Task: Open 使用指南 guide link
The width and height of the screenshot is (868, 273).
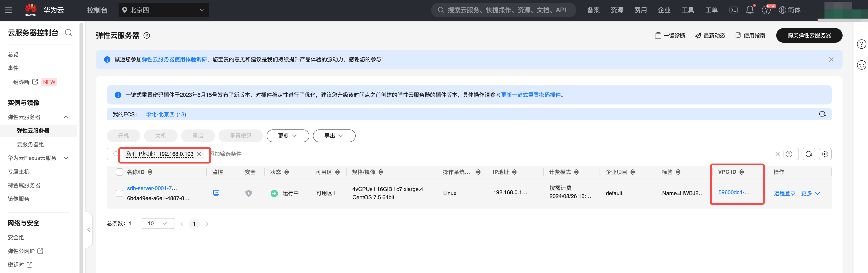Action: (750, 35)
